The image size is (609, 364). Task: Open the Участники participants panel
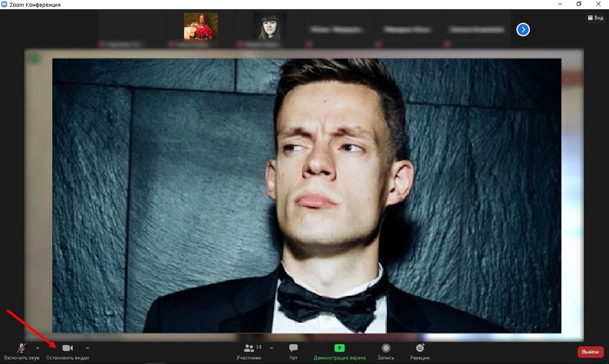coord(249,349)
